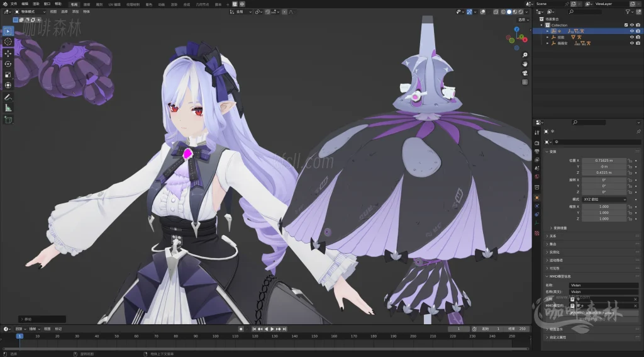Screen dimensions: 644x357
Task: Click the viewport pan hand icon
Action: (525, 64)
